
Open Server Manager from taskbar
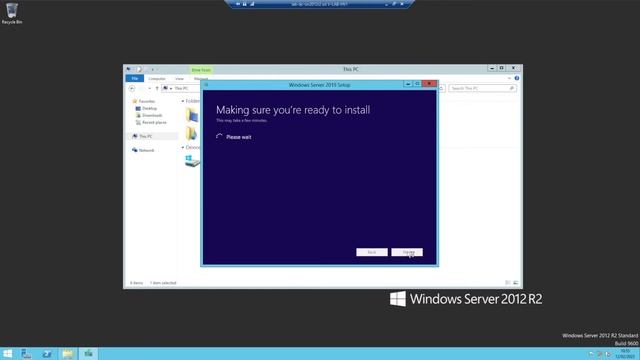click(26, 353)
